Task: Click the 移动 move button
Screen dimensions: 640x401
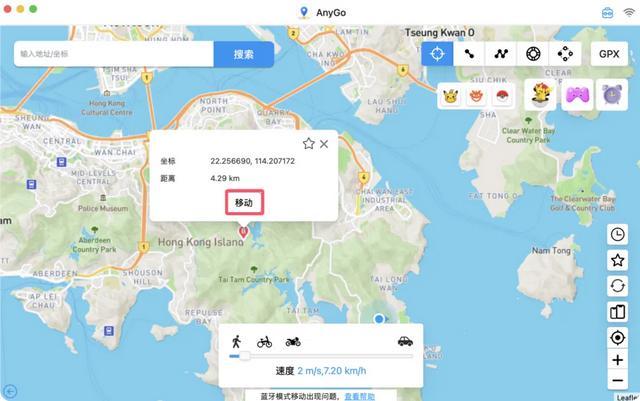Action: coord(244,202)
